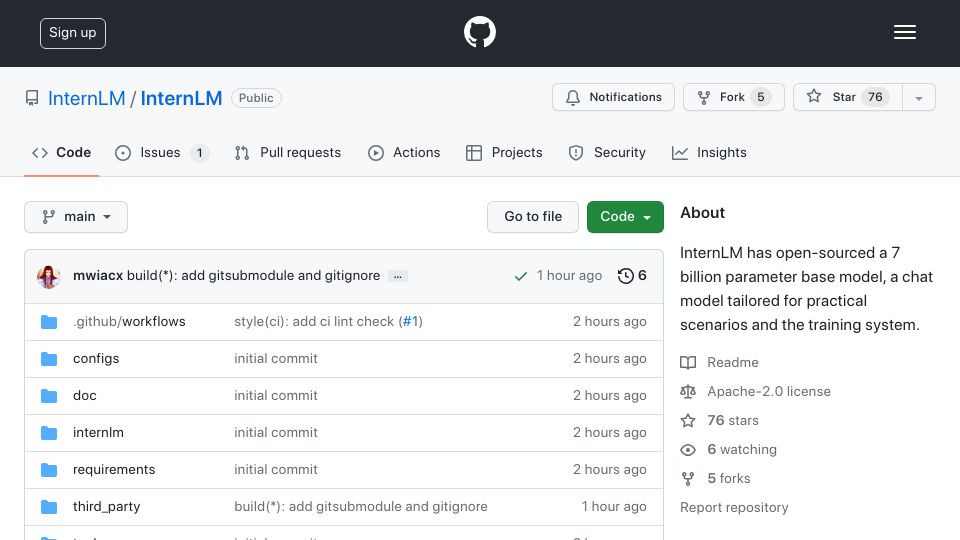Click the GitHub octocat logo

(x=479, y=32)
